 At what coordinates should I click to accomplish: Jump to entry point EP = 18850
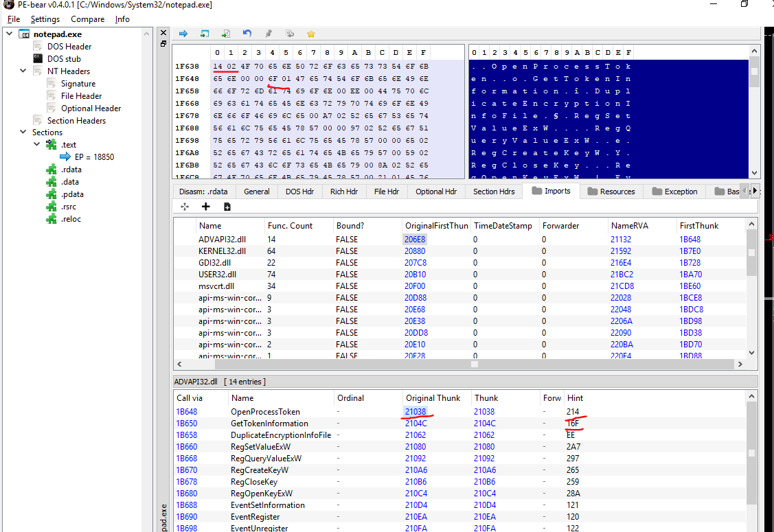94,157
